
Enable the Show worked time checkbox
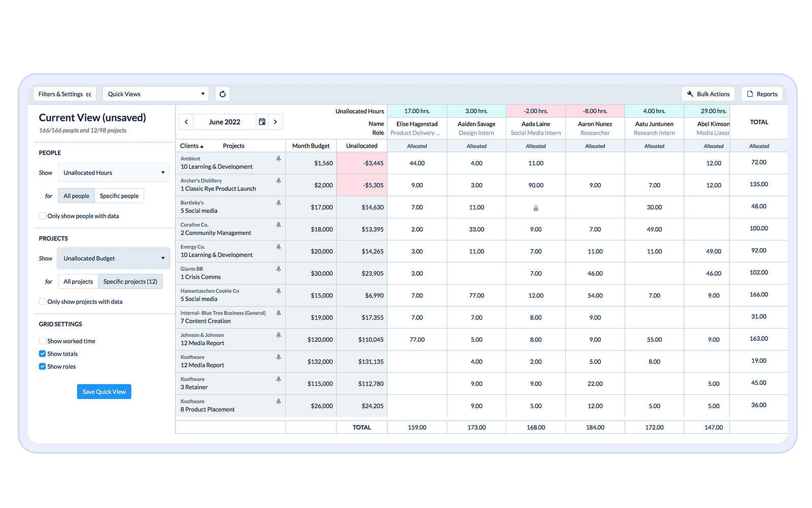click(x=43, y=341)
